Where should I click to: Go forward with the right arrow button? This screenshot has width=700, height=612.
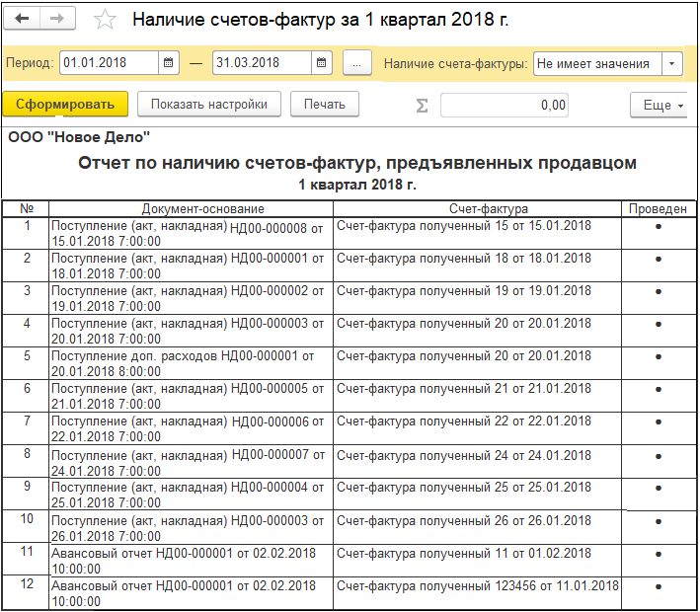click(x=57, y=19)
